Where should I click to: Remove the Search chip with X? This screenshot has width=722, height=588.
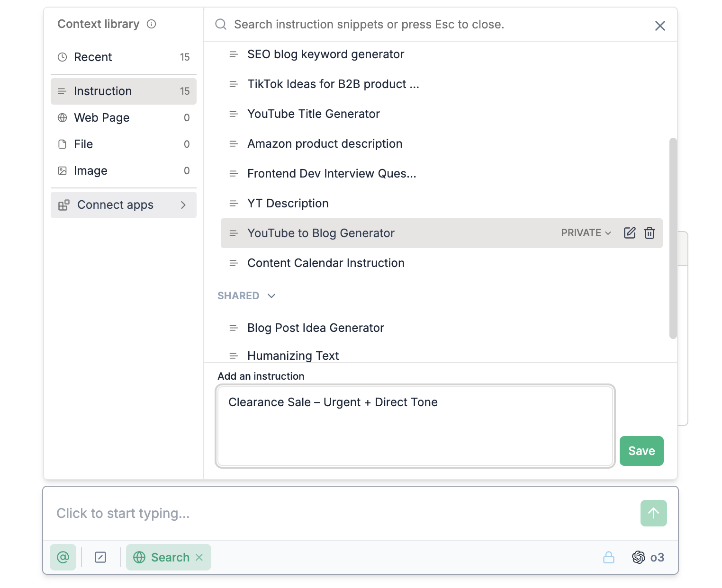[x=199, y=557]
